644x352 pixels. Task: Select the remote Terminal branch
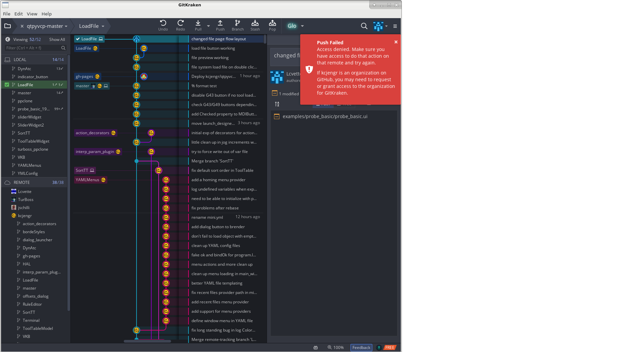click(34, 320)
